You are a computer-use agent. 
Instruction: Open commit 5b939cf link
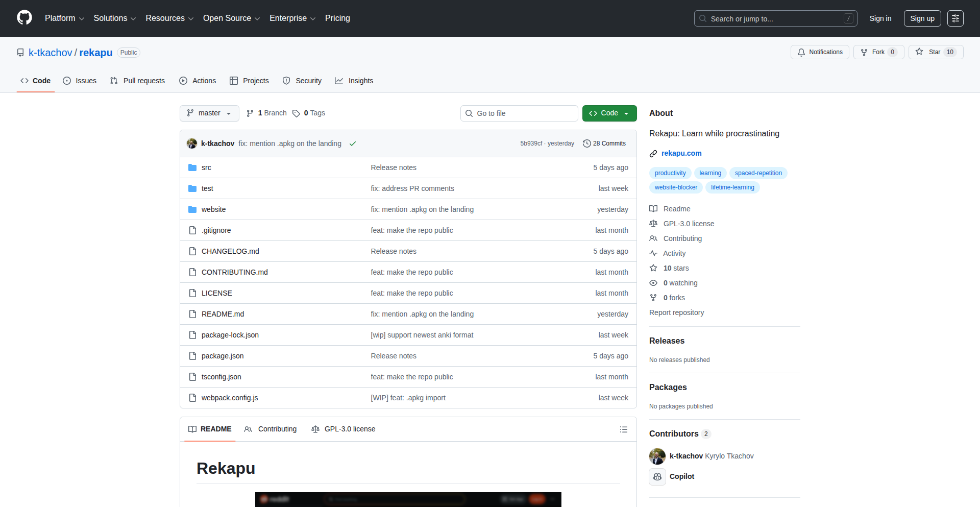click(531, 143)
